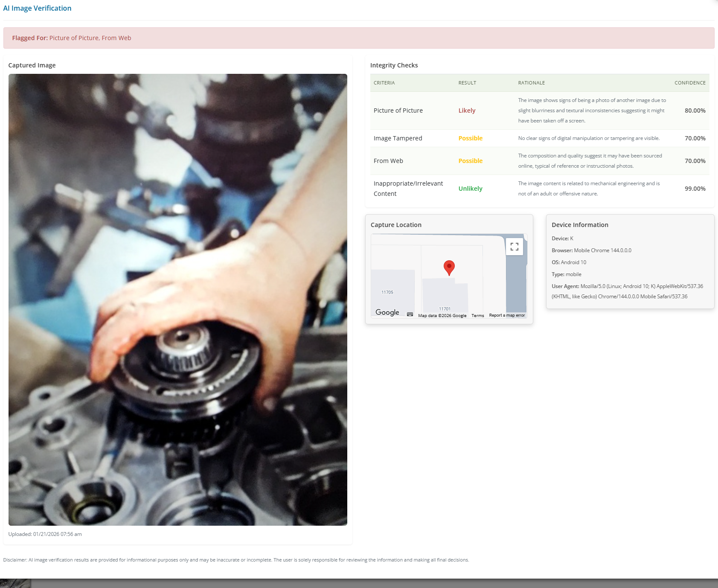Select the From Web criteria row
The image size is (718, 588).
click(x=540, y=161)
